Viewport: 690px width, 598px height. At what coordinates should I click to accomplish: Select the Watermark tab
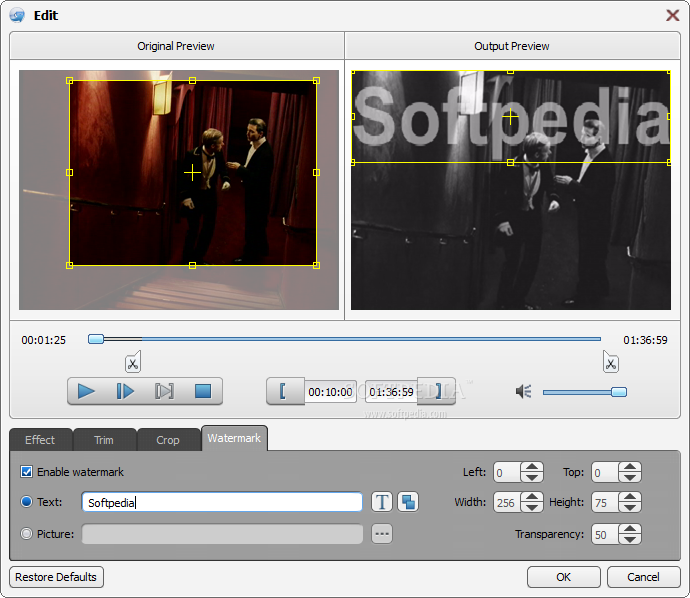click(x=234, y=438)
